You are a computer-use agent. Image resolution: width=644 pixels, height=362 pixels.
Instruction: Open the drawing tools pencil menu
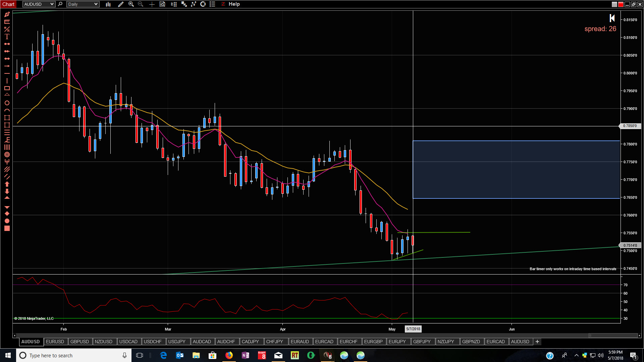(121, 4)
